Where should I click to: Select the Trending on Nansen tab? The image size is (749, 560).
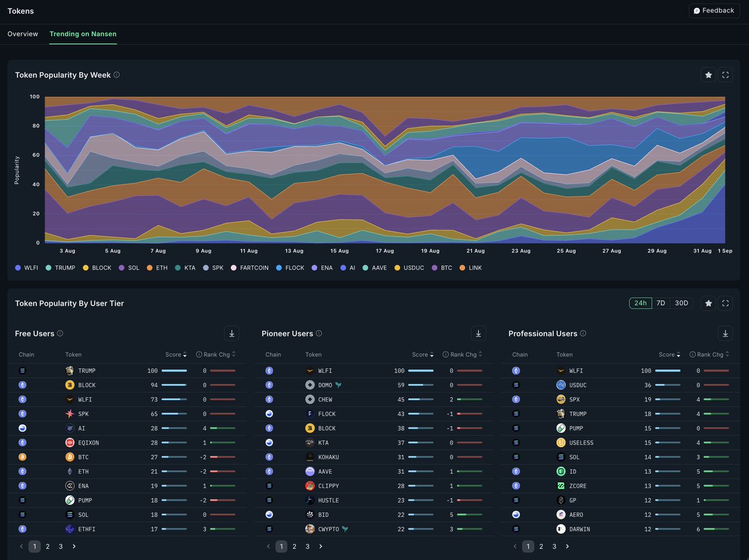[83, 34]
